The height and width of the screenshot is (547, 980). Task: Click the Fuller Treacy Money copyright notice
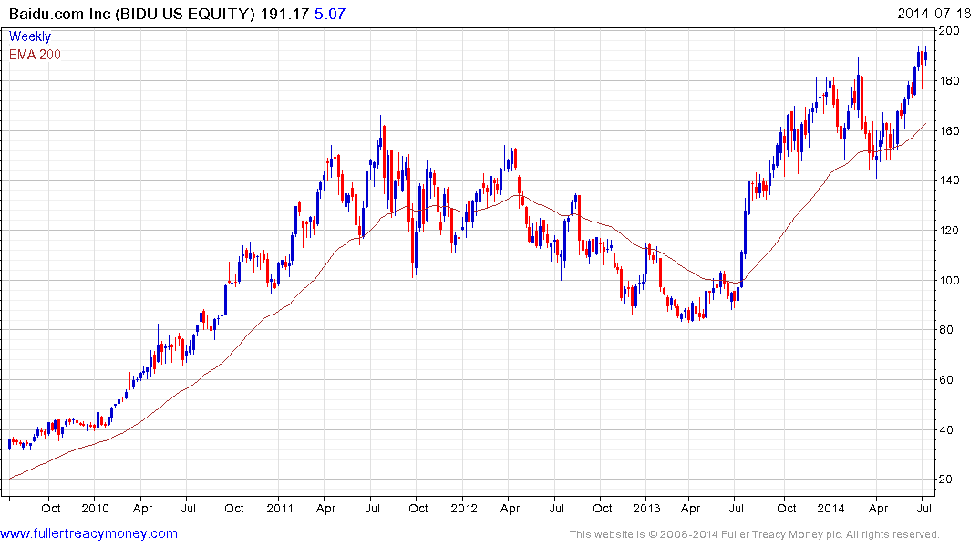click(x=755, y=534)
